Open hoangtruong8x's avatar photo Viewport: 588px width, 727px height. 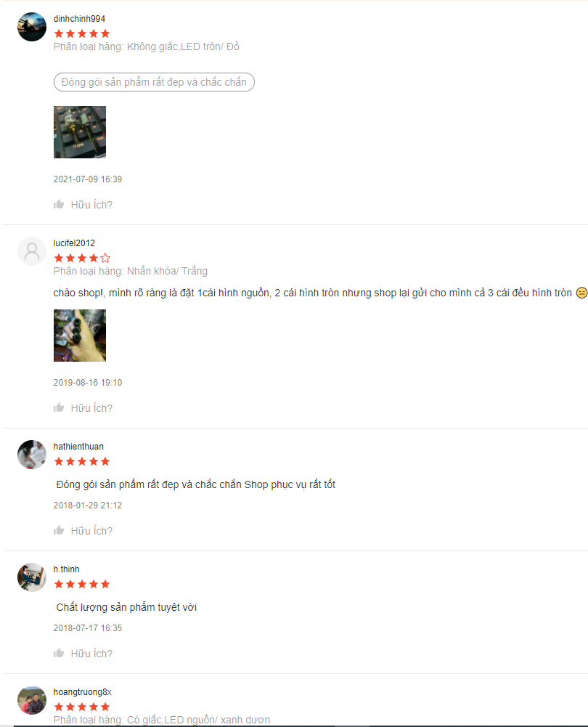(x=32, y=700)
